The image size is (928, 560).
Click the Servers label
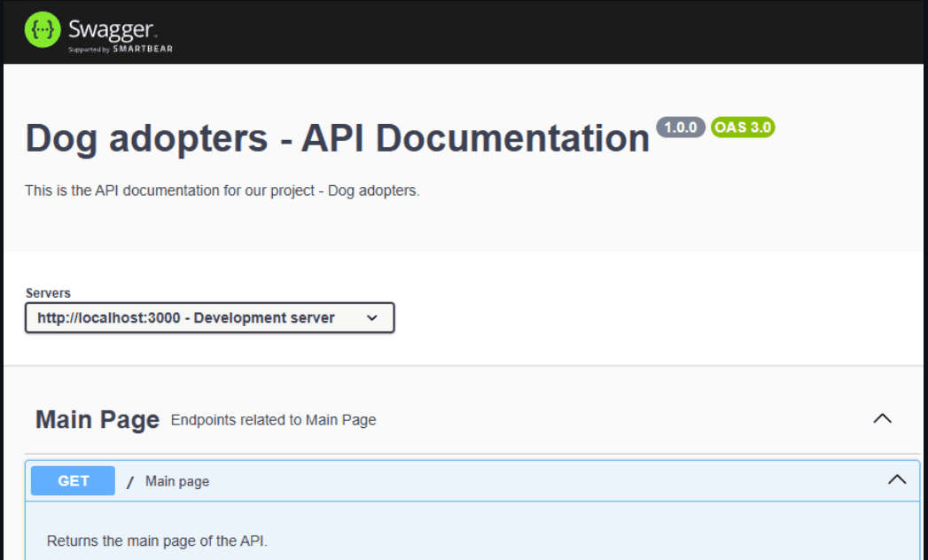tap(48, 293)
